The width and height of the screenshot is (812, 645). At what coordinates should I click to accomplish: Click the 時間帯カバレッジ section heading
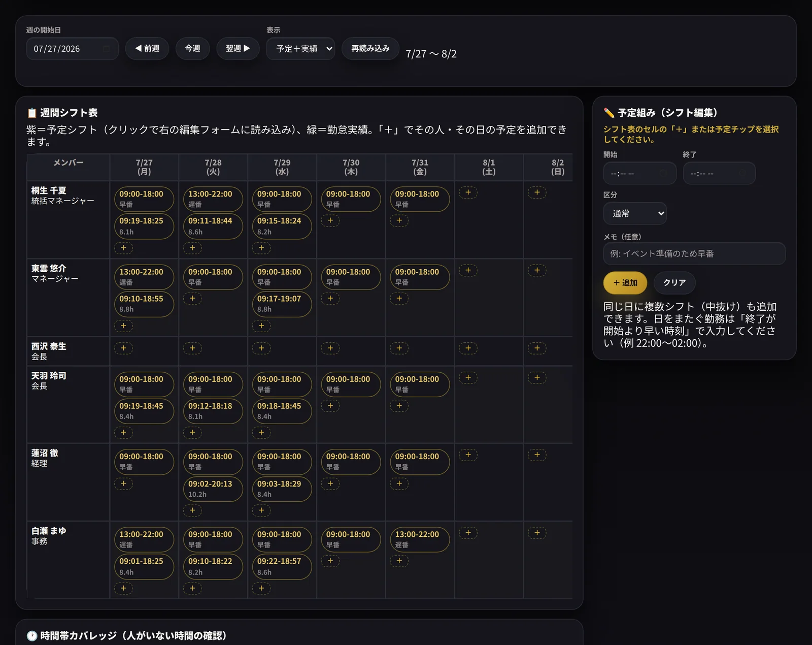(127, 636)
